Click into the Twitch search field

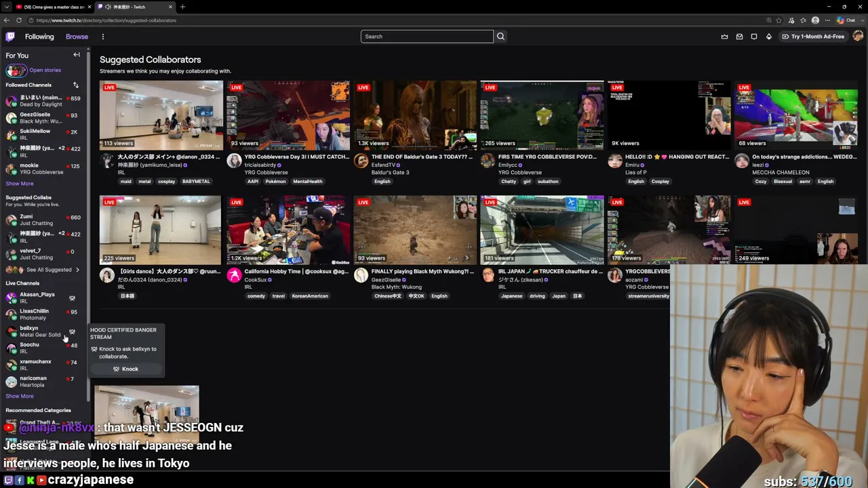tap(427, 37)
